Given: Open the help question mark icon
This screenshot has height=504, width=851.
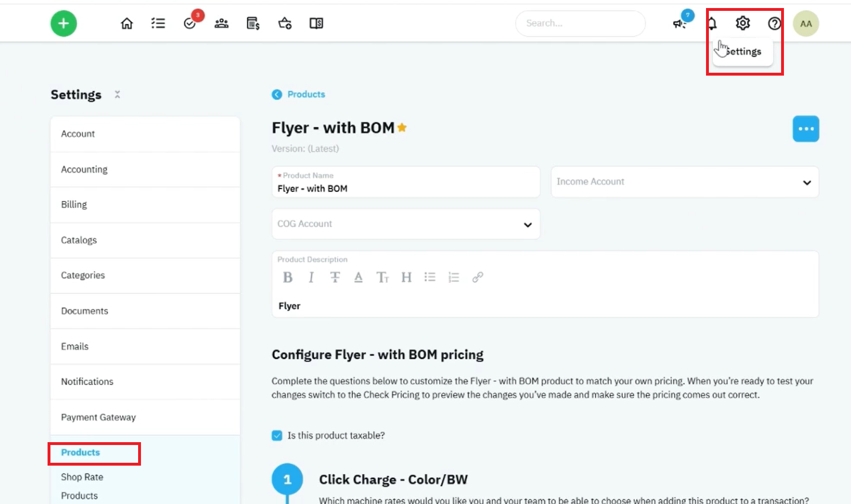Looking at the screenshot, I should pyautogui.click(x=774, y=23).
